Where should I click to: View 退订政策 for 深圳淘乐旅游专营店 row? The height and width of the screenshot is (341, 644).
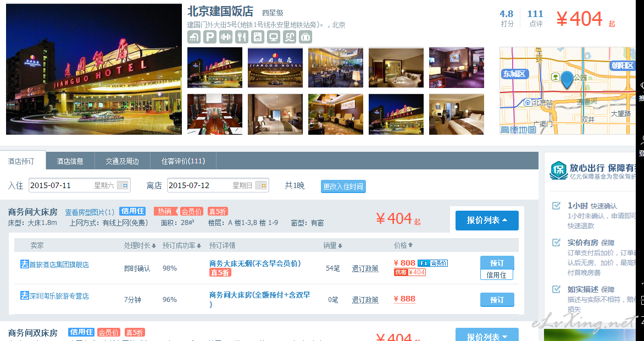click(x=365, y=299)
